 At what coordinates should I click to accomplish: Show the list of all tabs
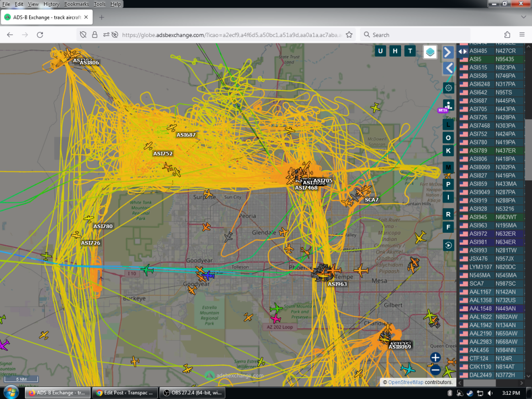point(523,17)
